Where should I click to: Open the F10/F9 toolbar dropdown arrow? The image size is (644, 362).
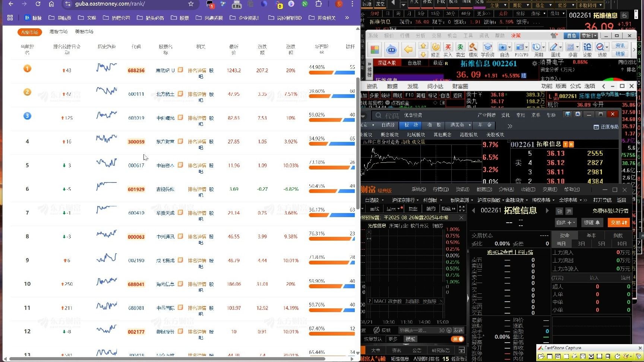pos(526,47)
